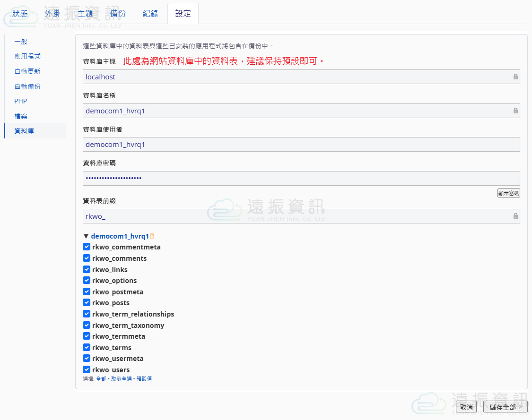Toggle the rkwo_term_taxonomy checkbox
Viewport: 532px width, 420px height.
87,325
